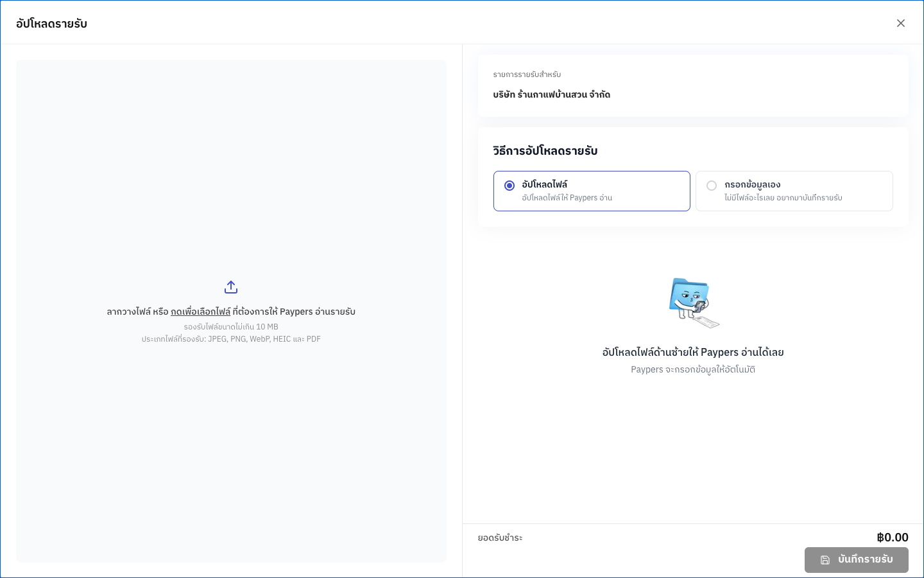Select the อัปโหลดไฟล์ radio option
Screen dimensions: 924x578
pos(592,191)
